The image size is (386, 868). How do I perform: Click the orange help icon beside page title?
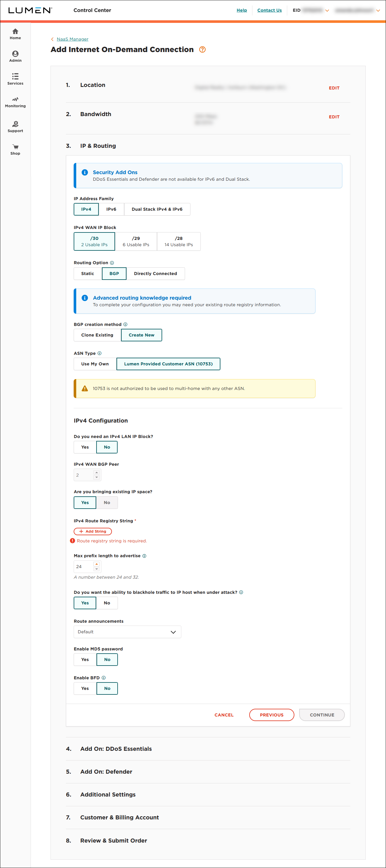(202, 49)
